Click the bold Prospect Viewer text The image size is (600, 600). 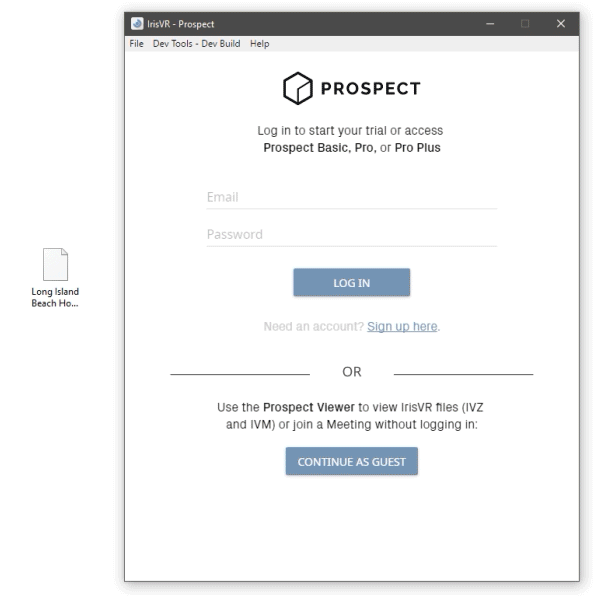tap(309, 408)
